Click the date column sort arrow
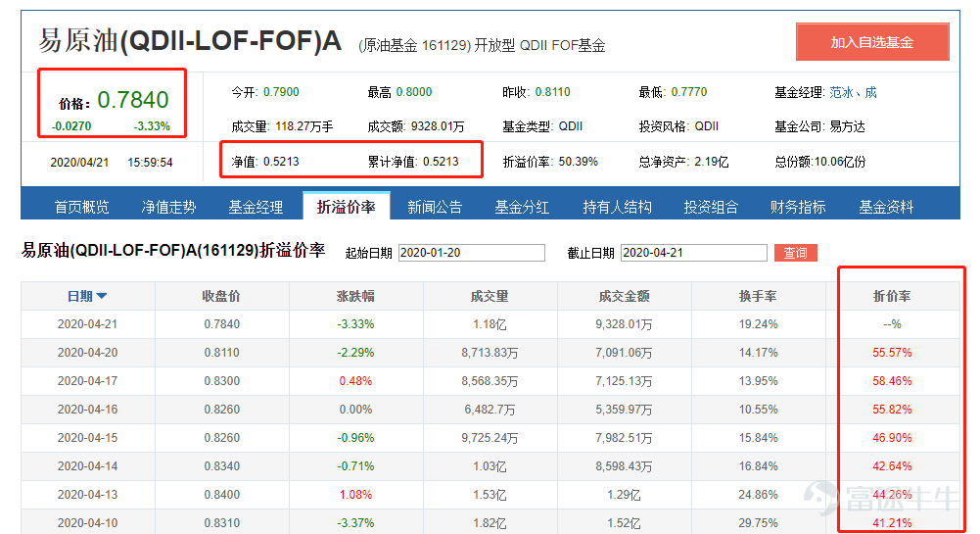Viewport: 980px width, 534px height. coord(101,296)
